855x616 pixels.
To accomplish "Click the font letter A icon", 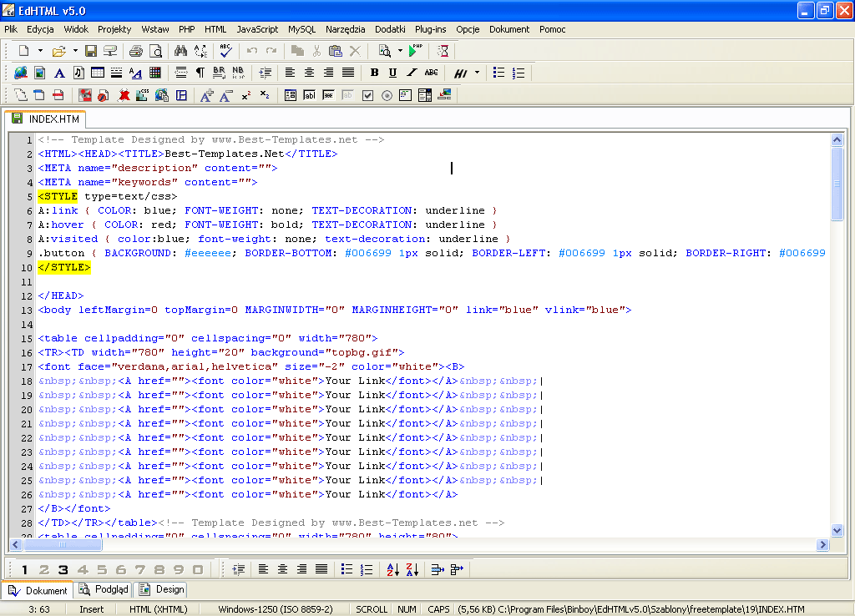I will click(59, 73).
